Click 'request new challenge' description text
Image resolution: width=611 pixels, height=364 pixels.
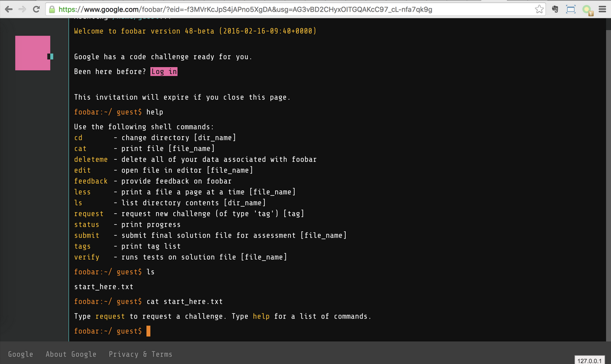click(x=213, y=214)
